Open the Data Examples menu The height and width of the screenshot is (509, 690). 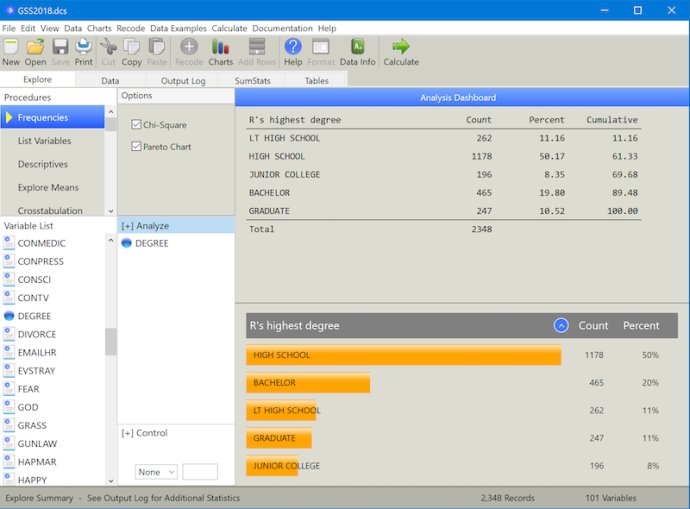tap(178, 28)
